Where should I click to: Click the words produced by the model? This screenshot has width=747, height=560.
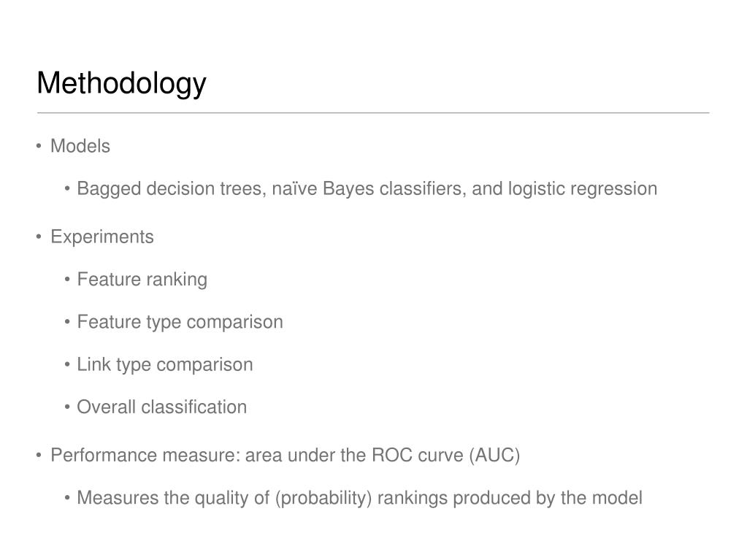click(548, 498)
